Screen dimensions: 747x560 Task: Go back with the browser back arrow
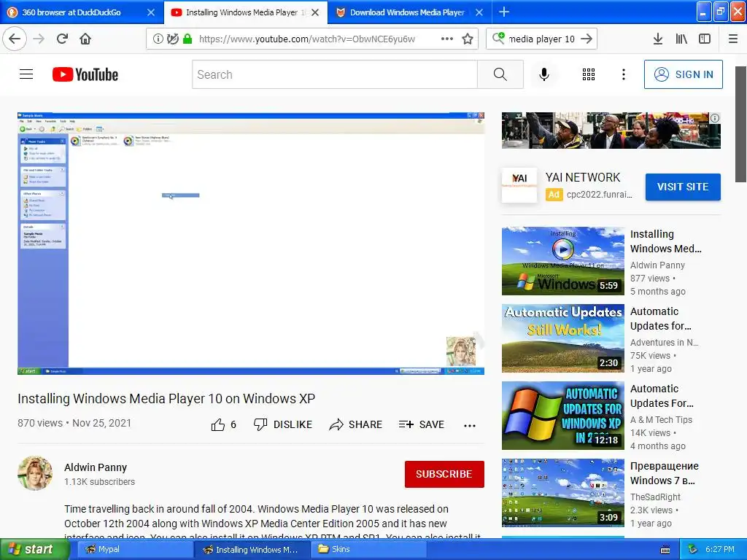15,39
